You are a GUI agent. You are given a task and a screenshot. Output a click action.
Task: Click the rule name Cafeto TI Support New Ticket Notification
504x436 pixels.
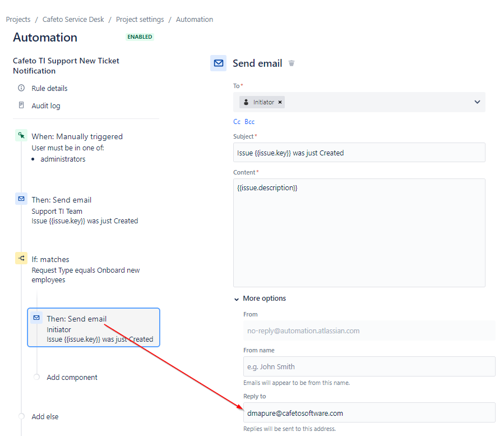[66, 66]
